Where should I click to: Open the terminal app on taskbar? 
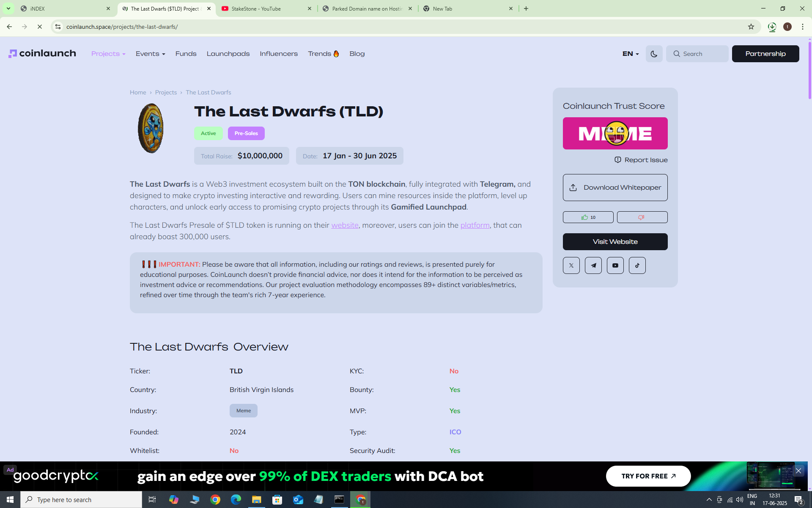tap(340, 500)
